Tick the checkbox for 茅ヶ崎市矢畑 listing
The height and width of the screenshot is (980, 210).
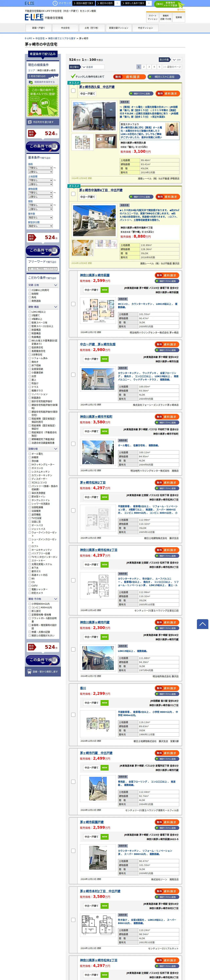73,375
